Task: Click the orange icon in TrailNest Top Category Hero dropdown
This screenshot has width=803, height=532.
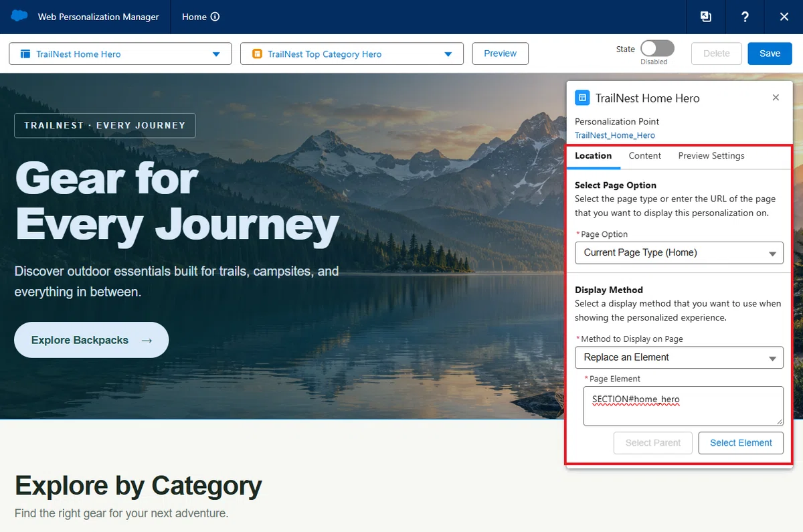Action: click(x=257, y=54)
